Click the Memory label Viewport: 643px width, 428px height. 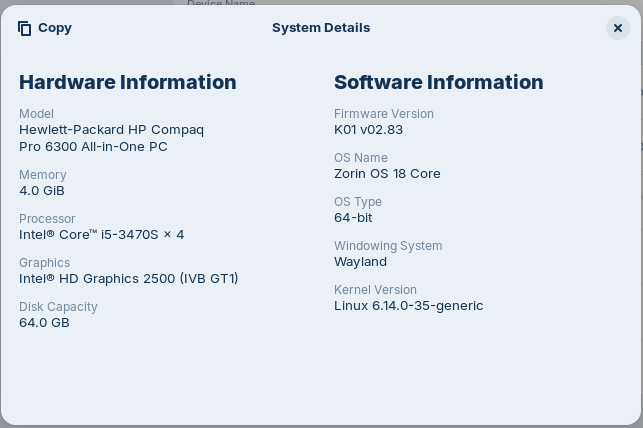point(43,175)
